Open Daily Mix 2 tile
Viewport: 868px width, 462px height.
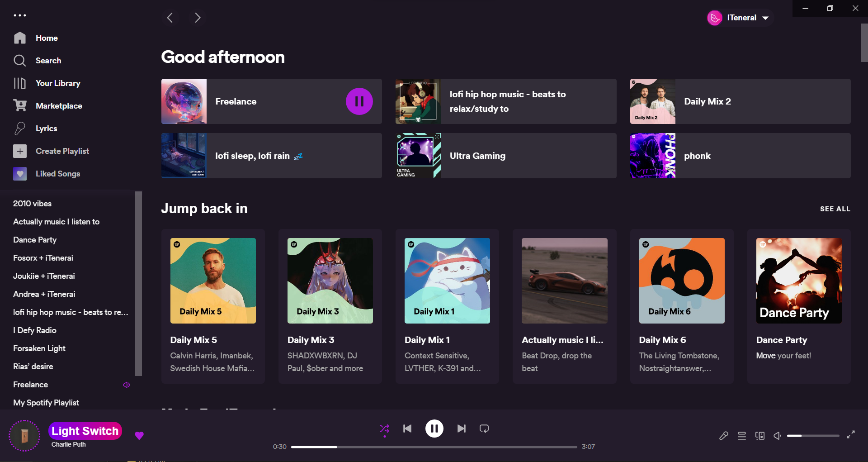(x=741, y=101)
